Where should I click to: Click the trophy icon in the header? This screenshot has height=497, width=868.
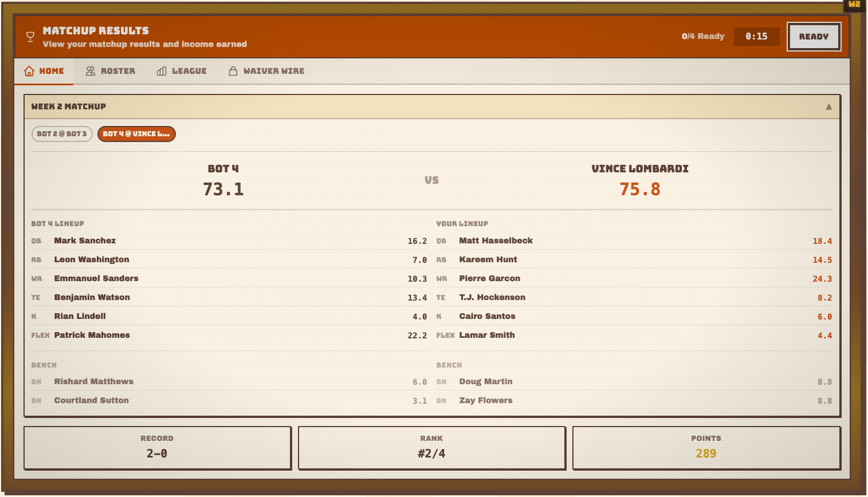29,36
